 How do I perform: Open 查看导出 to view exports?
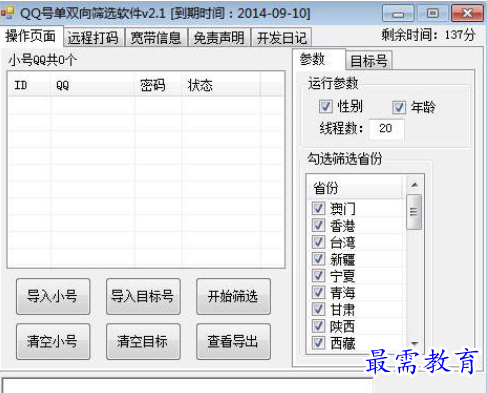pyautogui.click(x=233, y=341)
